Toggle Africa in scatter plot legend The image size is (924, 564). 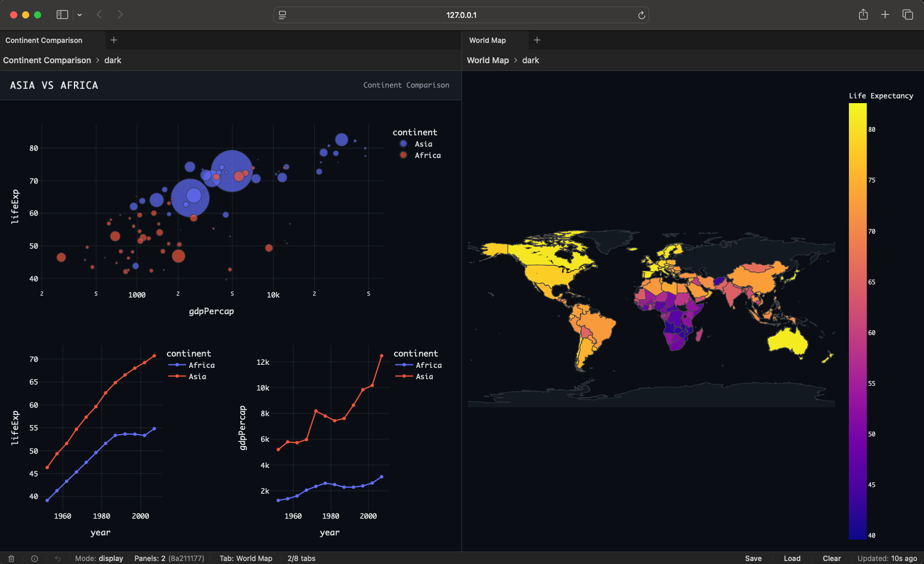(420, 155)
